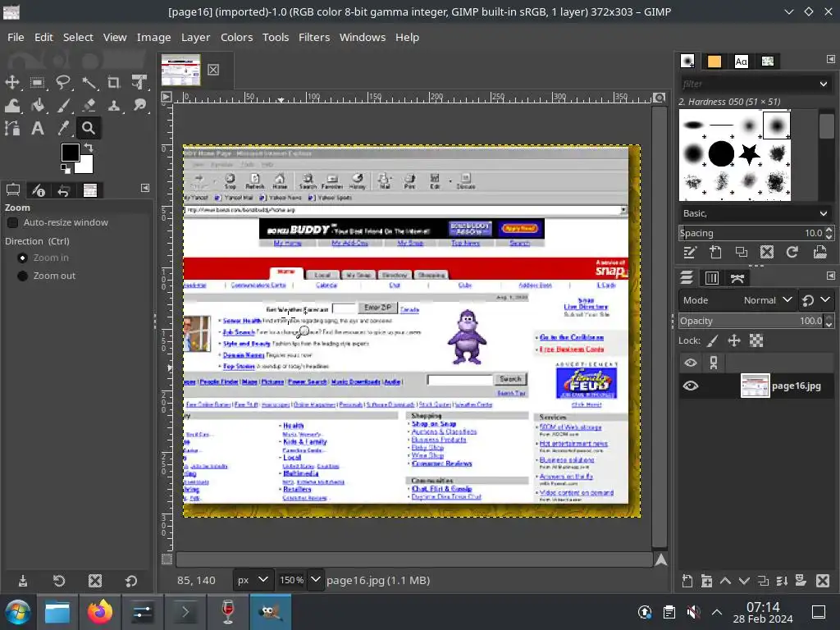Toggle lock position and size
Viewport: 840px width, 630px height.
click(x=734, y=340)
